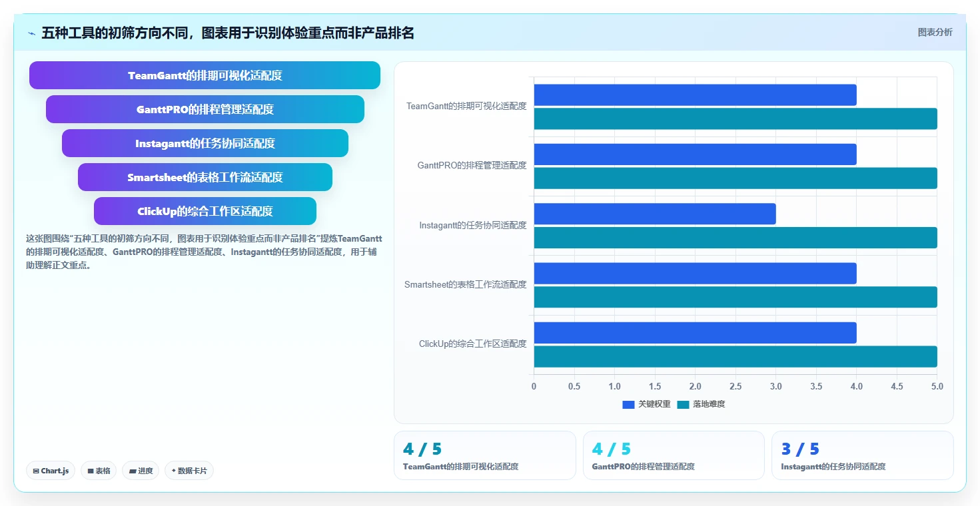
Task: Click the 关键权重 bar for TeamGantt
Action: (x=695, y=95)
